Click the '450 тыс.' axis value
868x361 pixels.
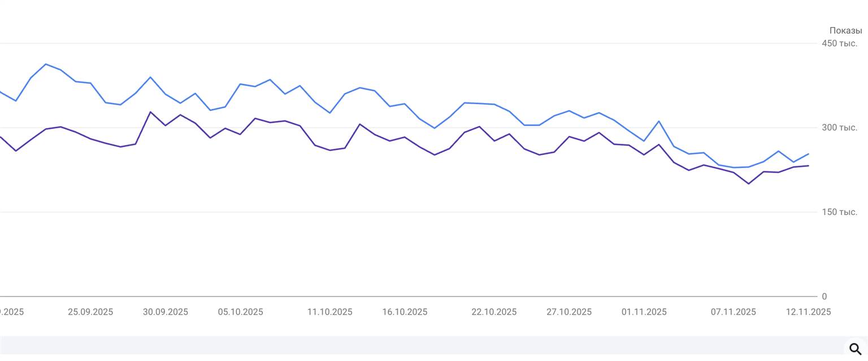(x=840, y=44)
